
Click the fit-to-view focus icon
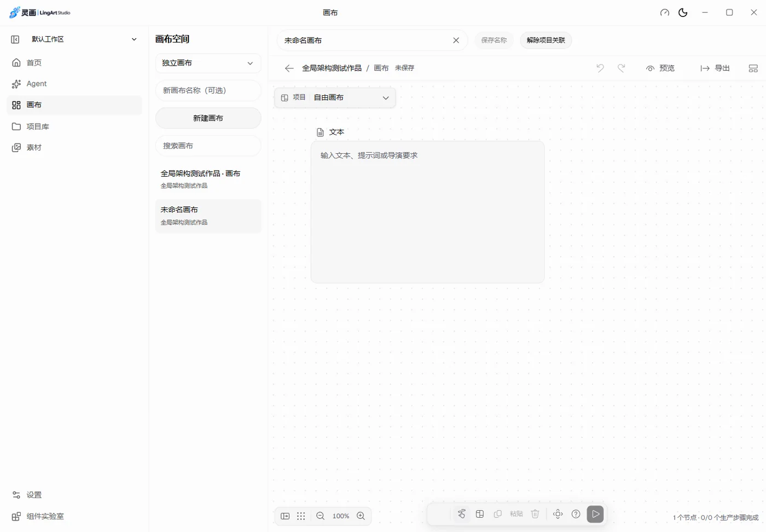(558, 514)
